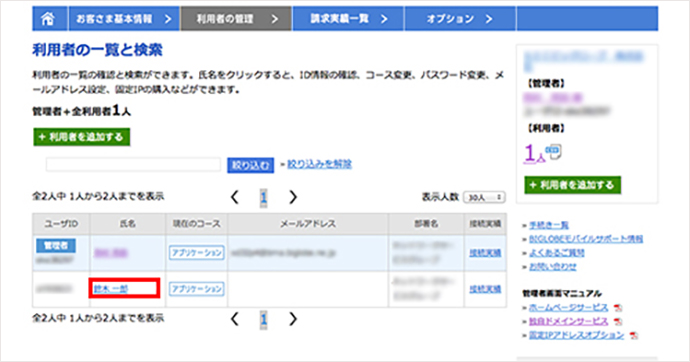Open BIGLOBEモバイルサポート情報 link
The height and width of the screenshot is (362, 690).
[586, 239]
